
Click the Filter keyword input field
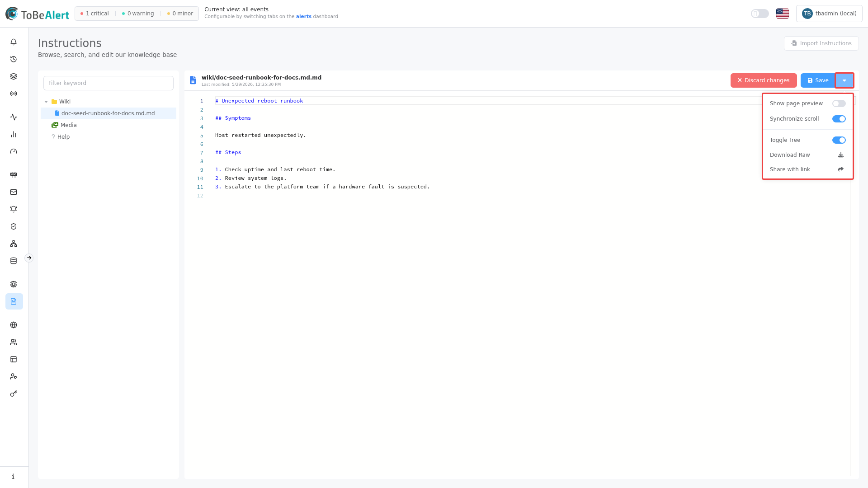108,83
